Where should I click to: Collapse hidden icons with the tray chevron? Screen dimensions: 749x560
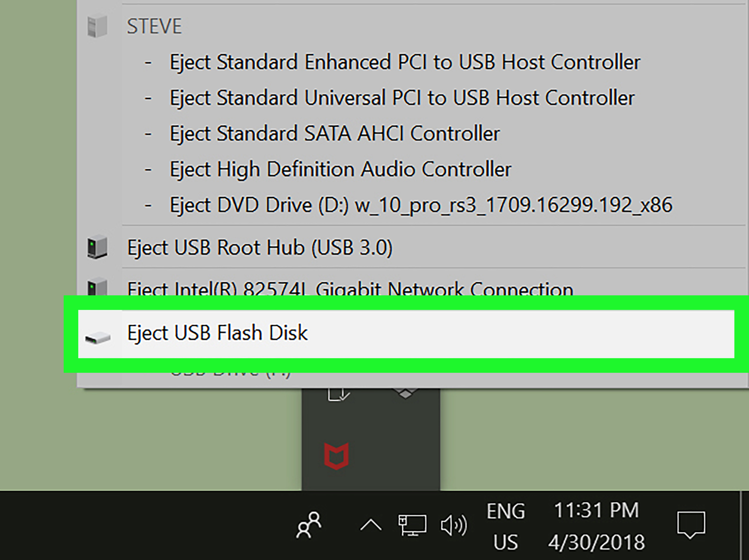click(x=371, y=525)
